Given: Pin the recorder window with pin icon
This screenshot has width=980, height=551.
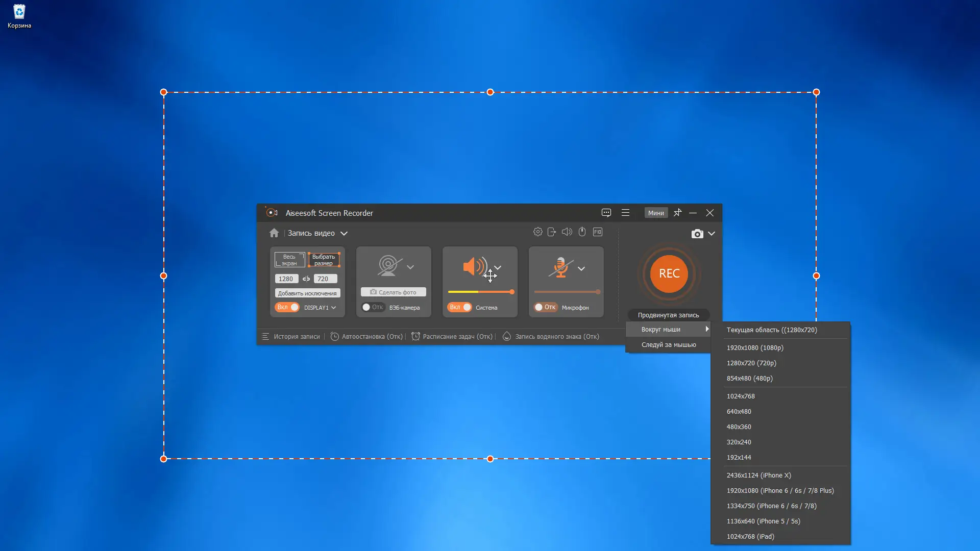Looking at the screenshot, I should (677, 213).
